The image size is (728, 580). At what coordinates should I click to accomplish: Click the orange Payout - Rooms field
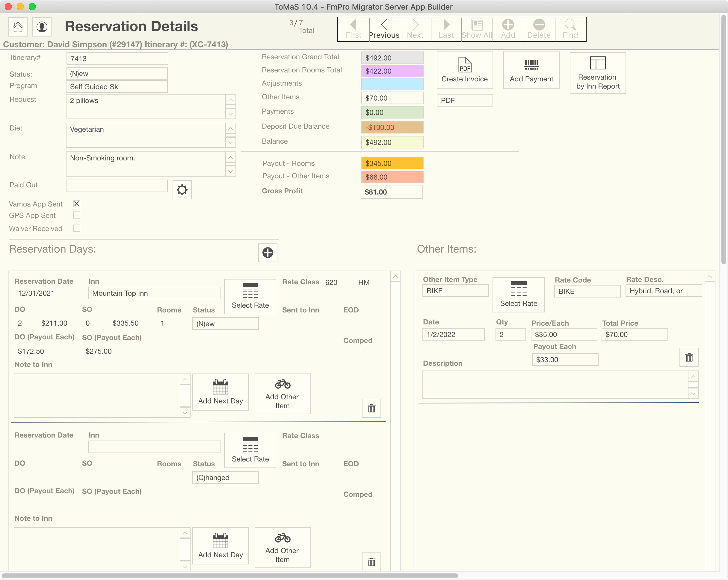click(x=392, y=163)
